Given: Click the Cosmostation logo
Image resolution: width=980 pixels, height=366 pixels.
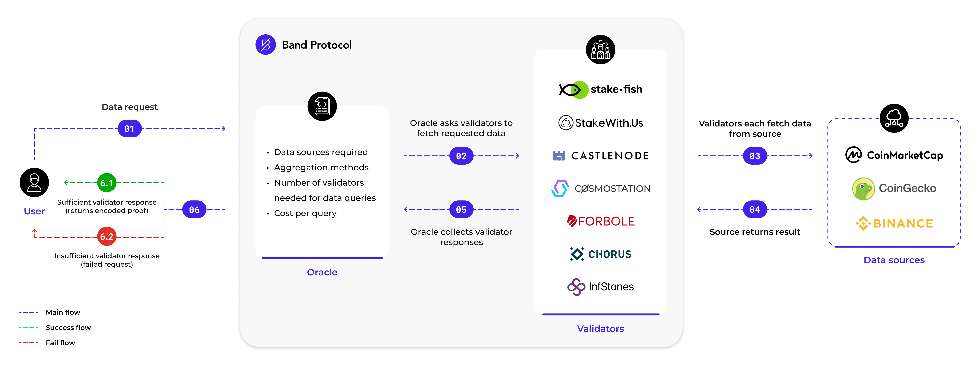Looking at the screenshot, I should 601,188.
